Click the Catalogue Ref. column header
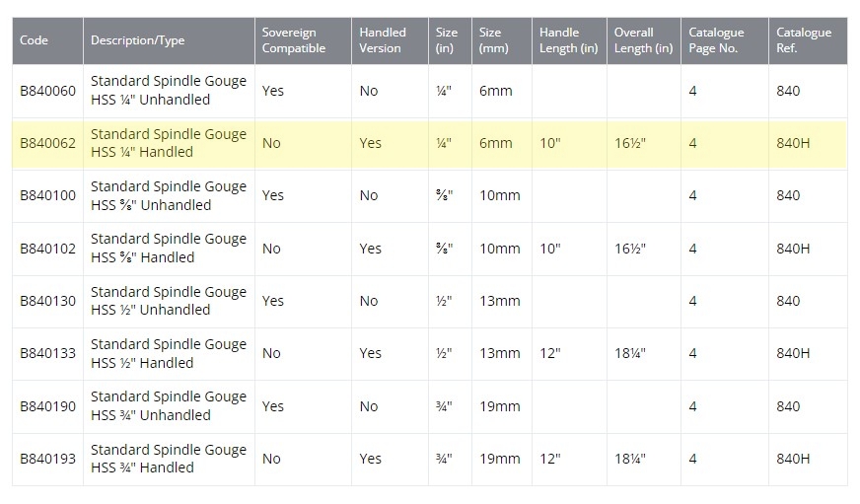 803,40
